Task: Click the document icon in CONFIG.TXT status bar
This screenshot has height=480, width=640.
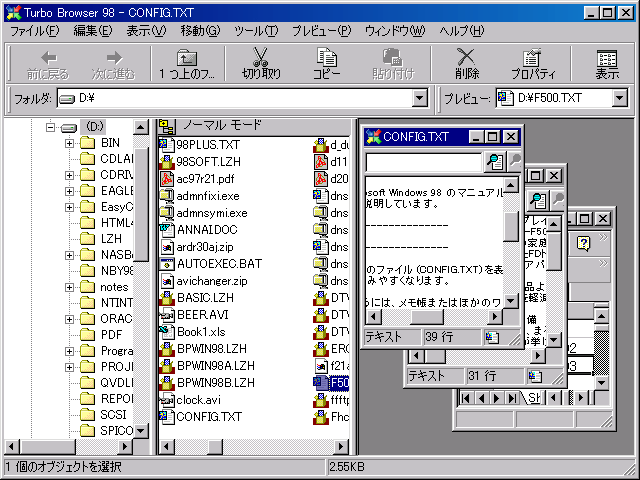Action: point(492,337)
